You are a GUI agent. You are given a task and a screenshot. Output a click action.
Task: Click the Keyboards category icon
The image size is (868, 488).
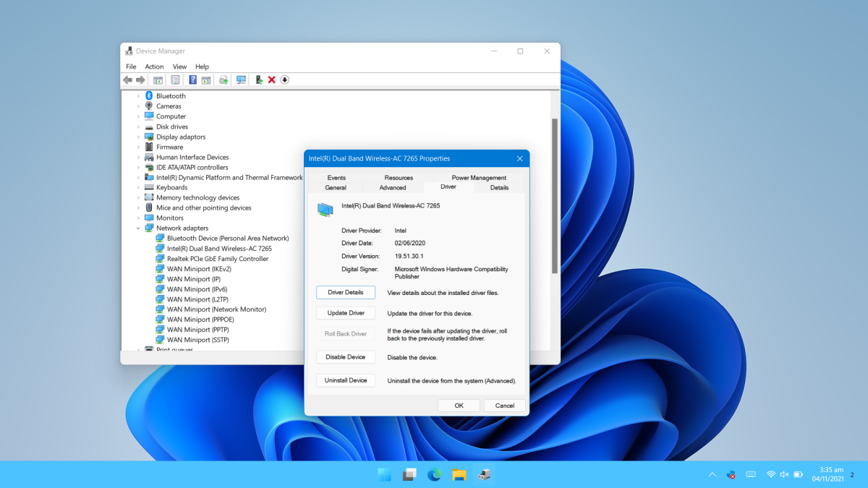click(x=149, y=187)
